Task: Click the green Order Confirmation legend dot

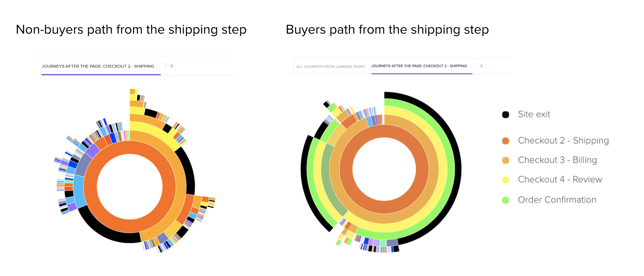Action: 505,200
